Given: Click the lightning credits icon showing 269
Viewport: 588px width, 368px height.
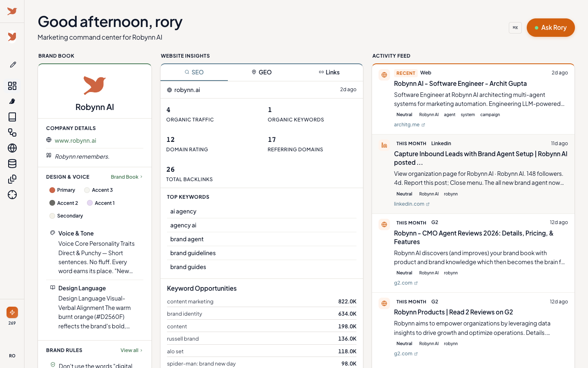Looking at the screenshot, I should coord(12,312).
